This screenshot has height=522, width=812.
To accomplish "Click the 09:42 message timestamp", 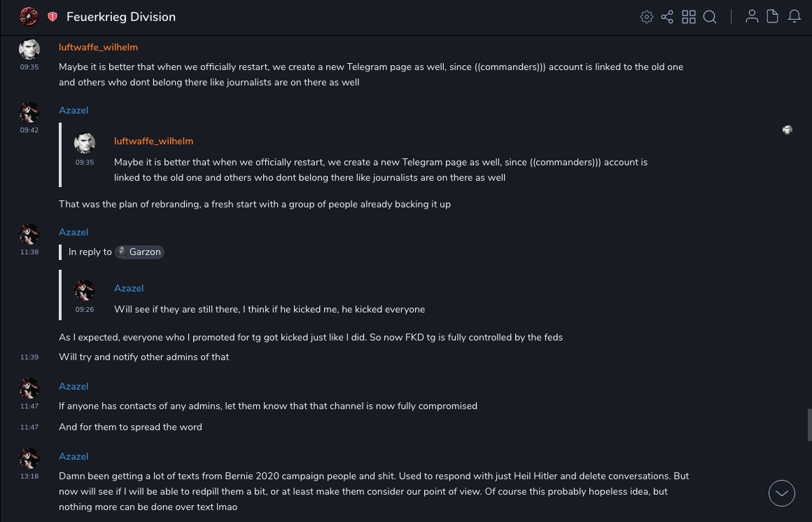I will coord(29,130).
